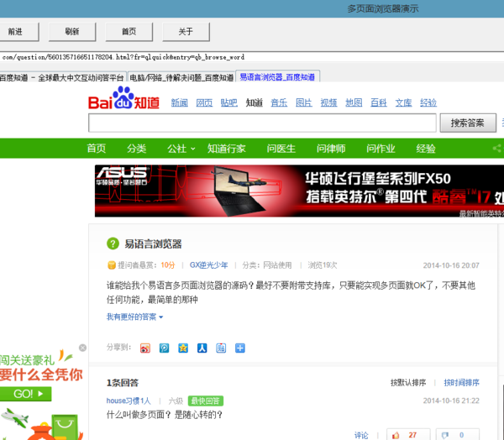The image size is (504, 440).
Task: Share to Qzone star icon
Action: [183, 348]
